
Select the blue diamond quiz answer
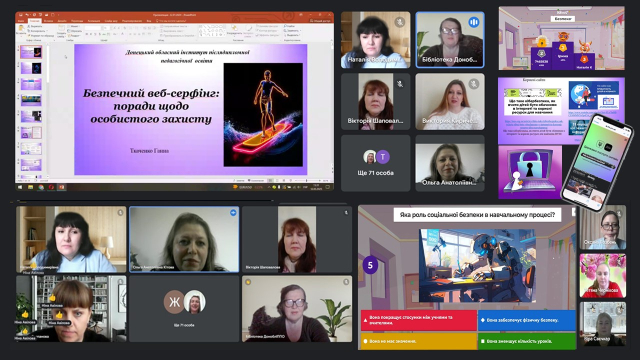527,320
